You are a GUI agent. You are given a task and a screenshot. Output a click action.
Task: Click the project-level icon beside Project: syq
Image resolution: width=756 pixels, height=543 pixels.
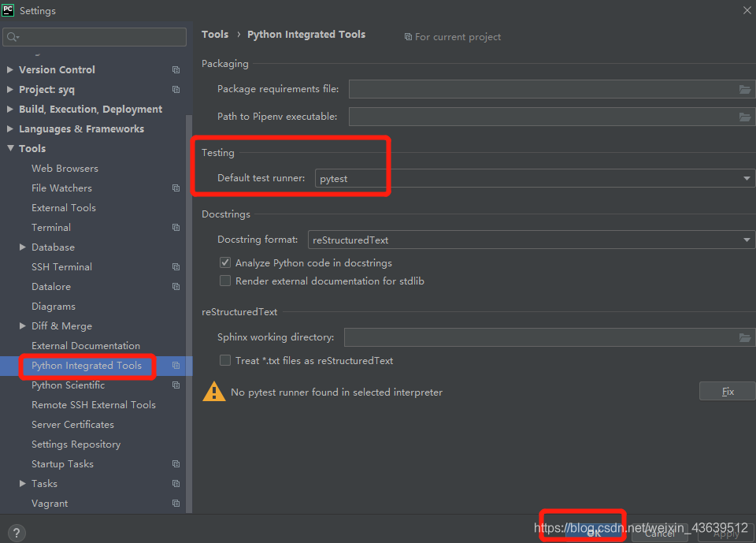[x=176, y=90]
